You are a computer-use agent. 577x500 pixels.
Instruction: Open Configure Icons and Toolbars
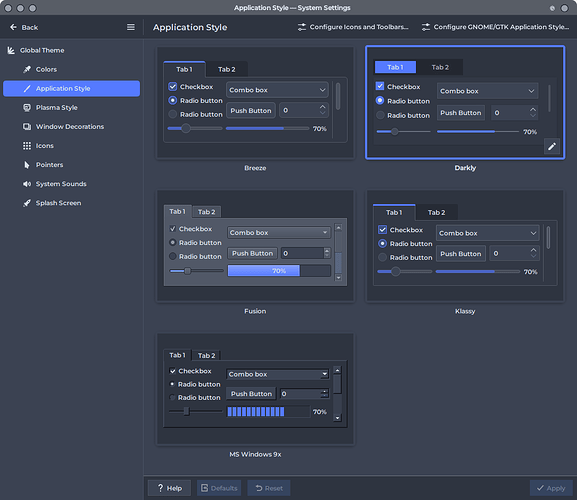point(353,27)
